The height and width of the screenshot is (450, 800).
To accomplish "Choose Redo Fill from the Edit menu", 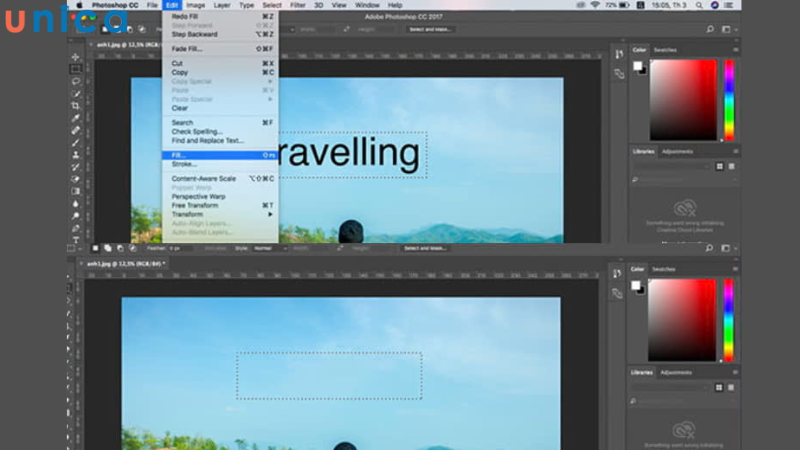I will point(220,16).
